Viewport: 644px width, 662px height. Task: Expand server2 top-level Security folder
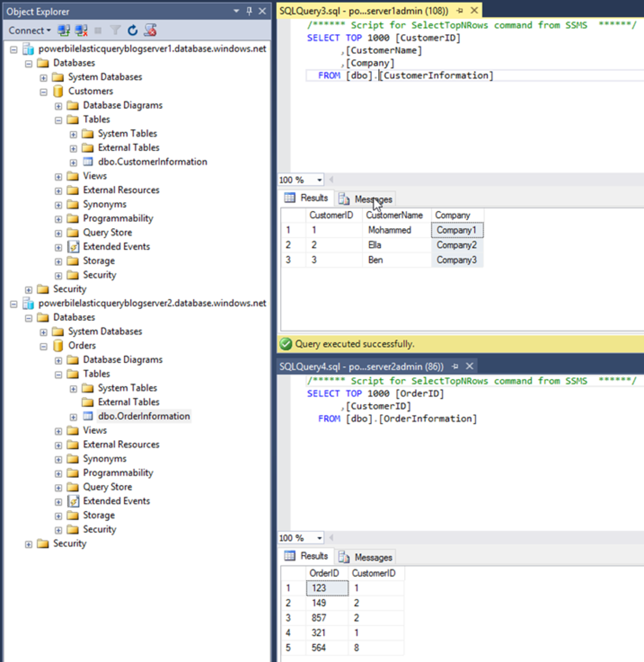tap(29, 544)
